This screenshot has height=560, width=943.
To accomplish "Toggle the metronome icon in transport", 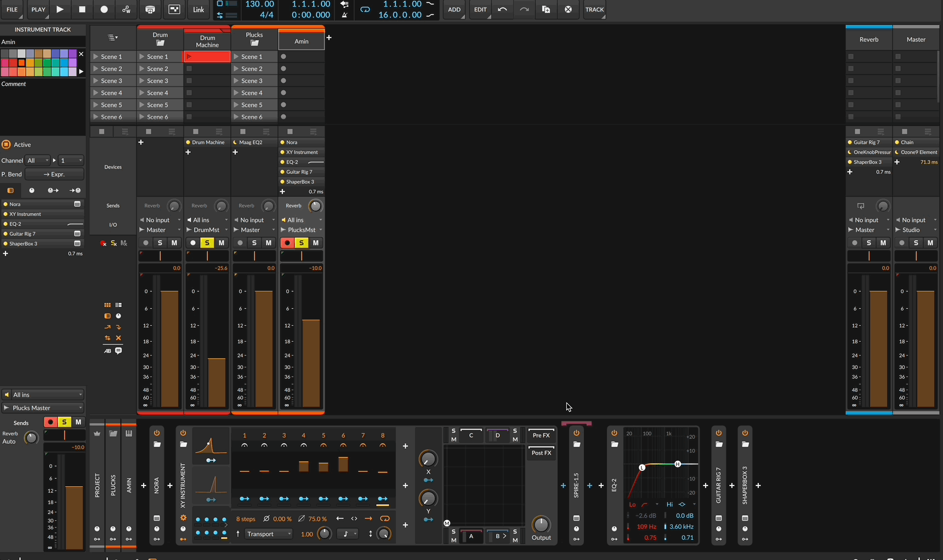I will point(344,15).
